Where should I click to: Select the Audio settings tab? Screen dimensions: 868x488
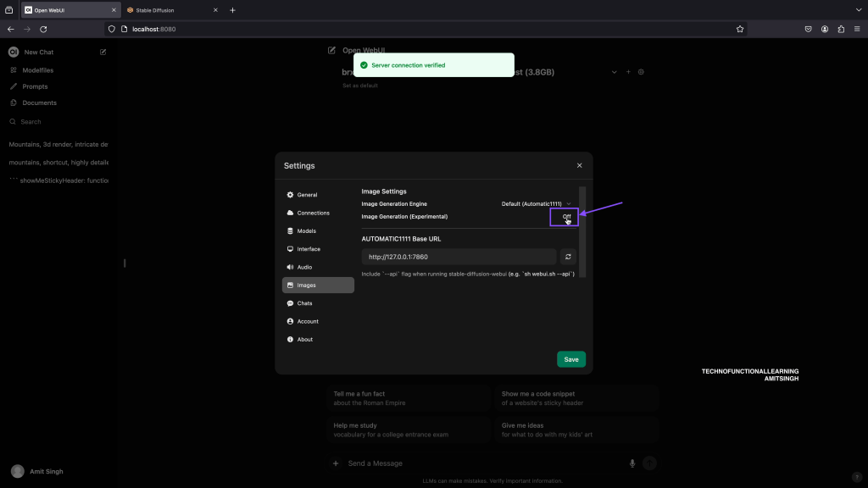click(304, 267)
